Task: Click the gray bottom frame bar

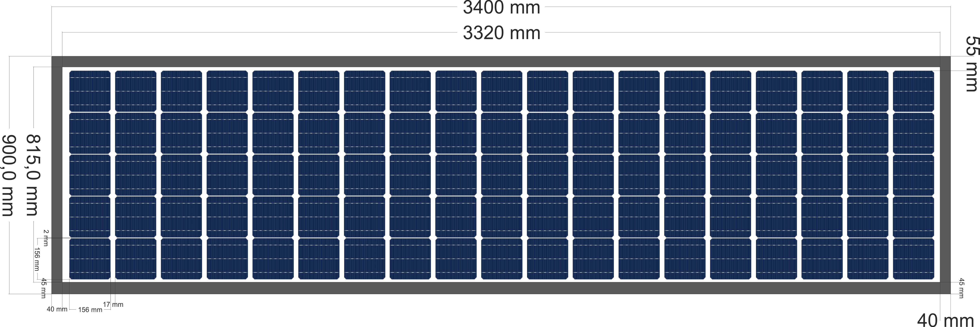Action: [x=495, y=288]
